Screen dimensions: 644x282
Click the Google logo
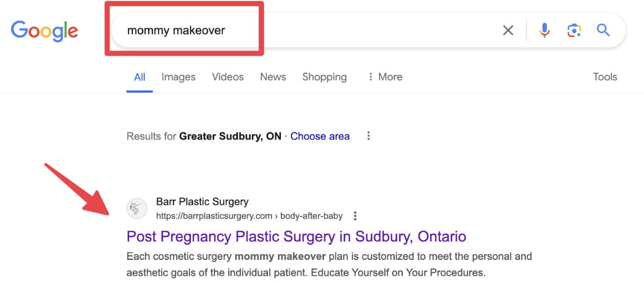44,30
